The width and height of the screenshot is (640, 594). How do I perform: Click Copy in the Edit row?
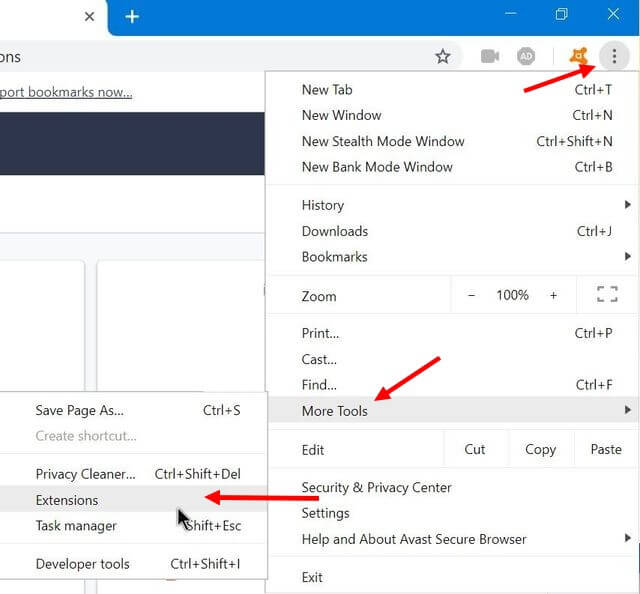coord(540,449)
